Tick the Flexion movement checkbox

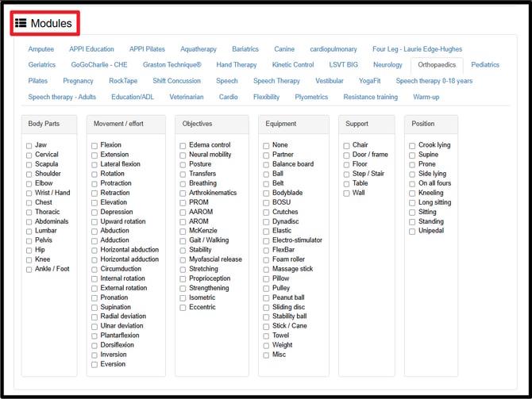tap(94, 146)
